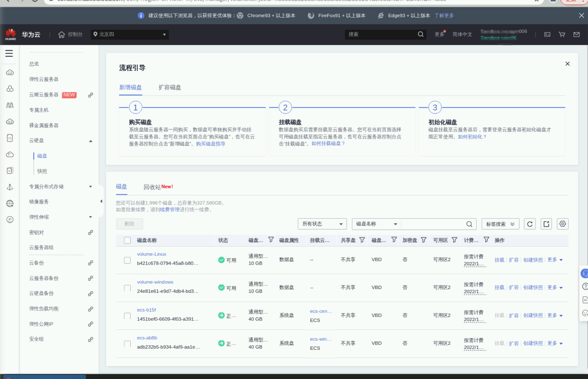Filter by availability zone funnel
The image size is (588, 379).
coord(454,240)
